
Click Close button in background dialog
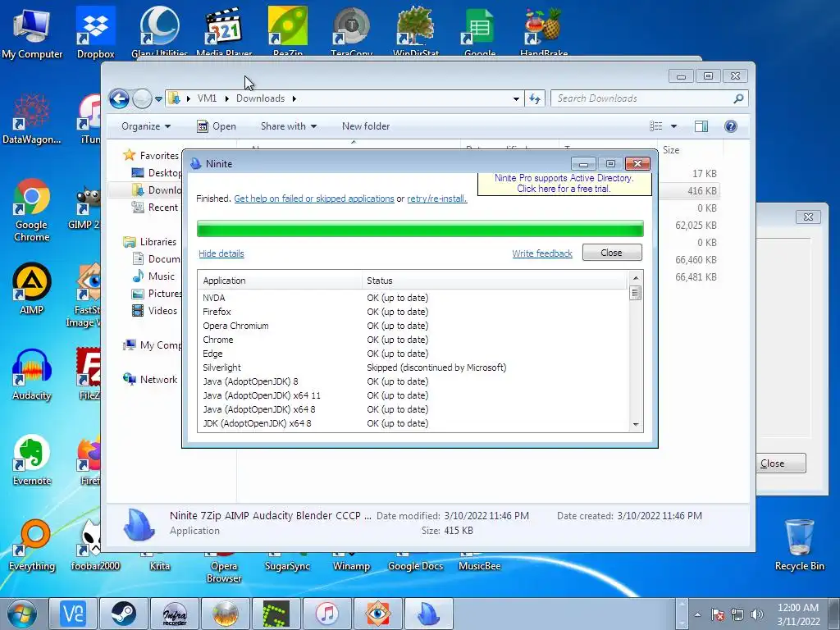coord(782,463)
